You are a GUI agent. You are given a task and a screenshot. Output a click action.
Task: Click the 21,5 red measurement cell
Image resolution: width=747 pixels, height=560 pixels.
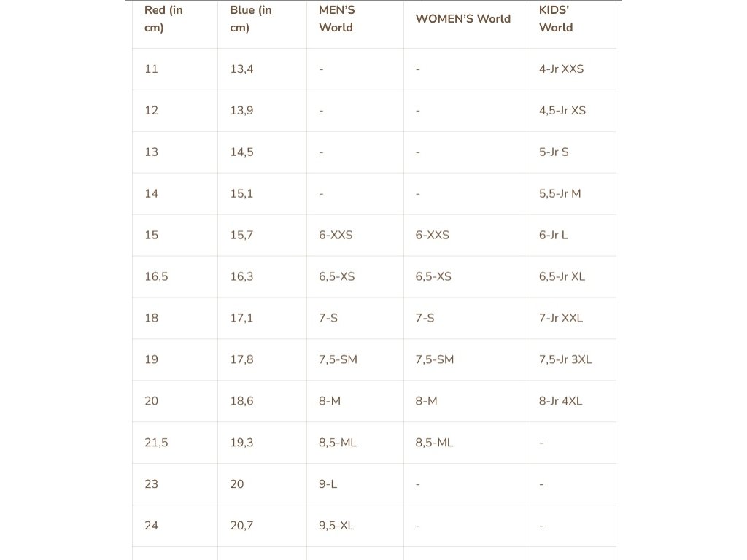tap(156, 443)
